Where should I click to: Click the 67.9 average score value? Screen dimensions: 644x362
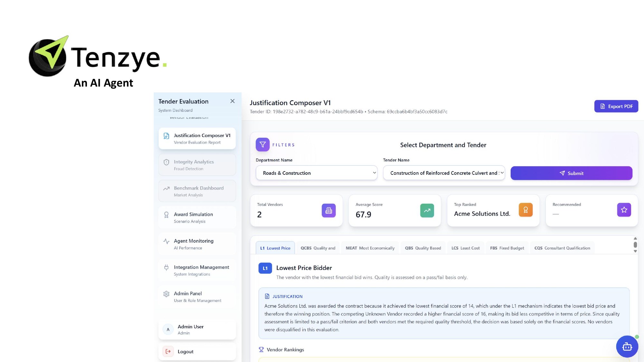363,215
